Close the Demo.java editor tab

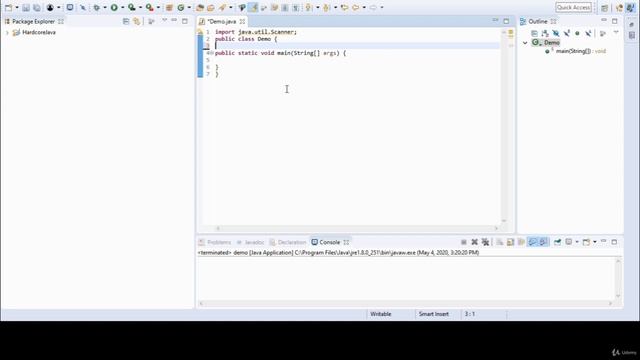click(x=242, y=21)
